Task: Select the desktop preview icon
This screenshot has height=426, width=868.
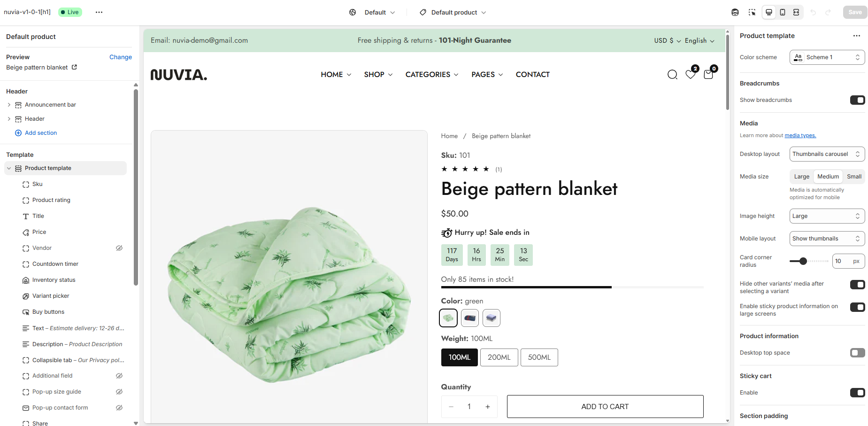Action: pyautogui.click(x=769, y=12)
